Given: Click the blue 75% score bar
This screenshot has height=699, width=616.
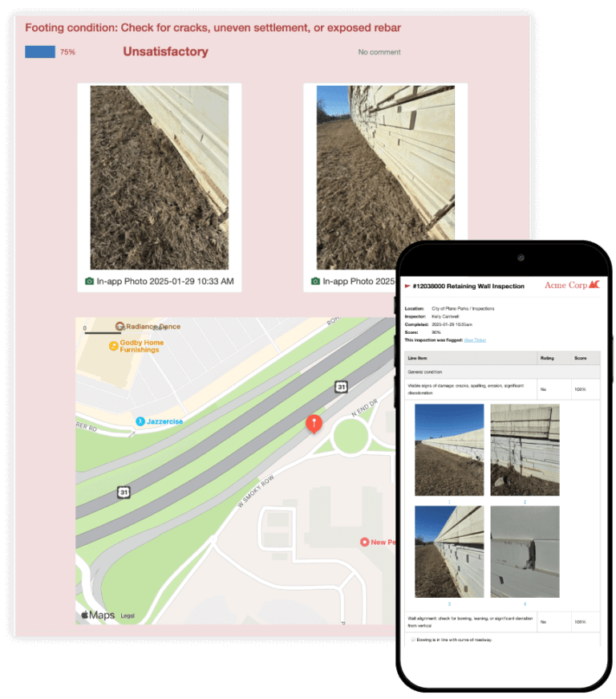Looking at the screenshot, I should click(40, 52).
